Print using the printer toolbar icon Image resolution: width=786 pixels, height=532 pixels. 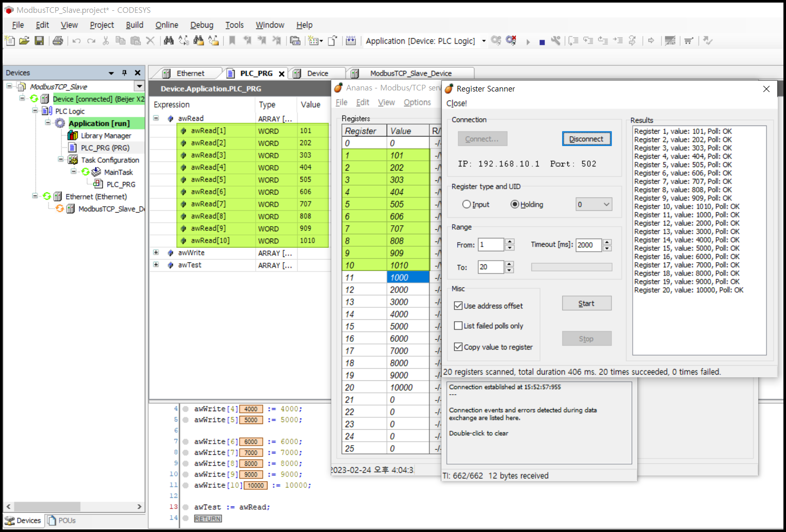[x=58, y=41]
